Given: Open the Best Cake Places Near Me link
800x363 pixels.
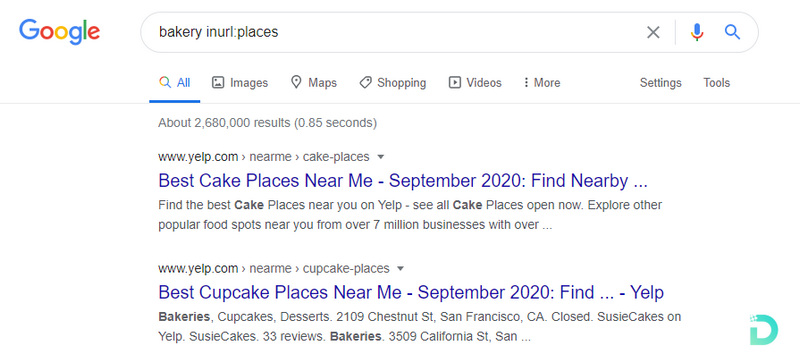Looking at the screenshot, I should (403, 181).
